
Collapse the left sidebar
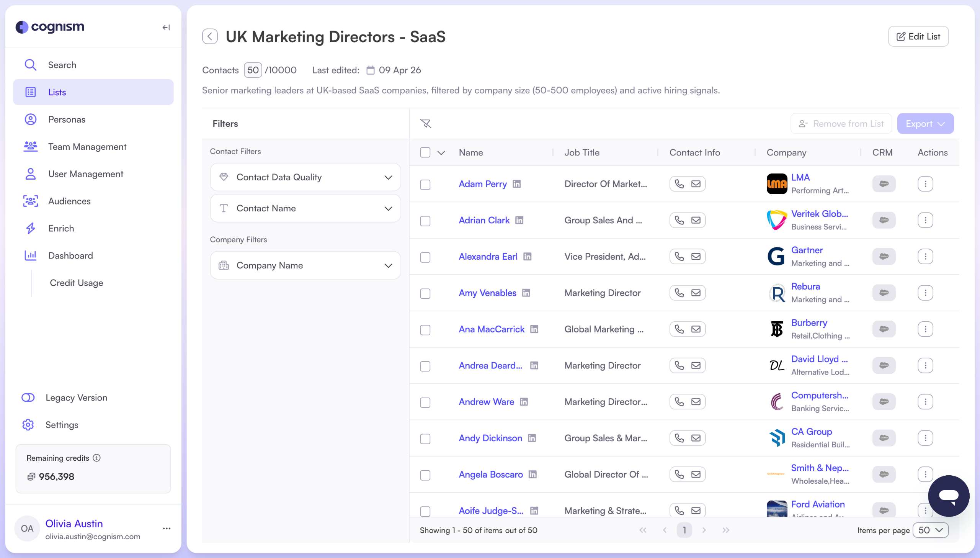(x=166, y=27)
